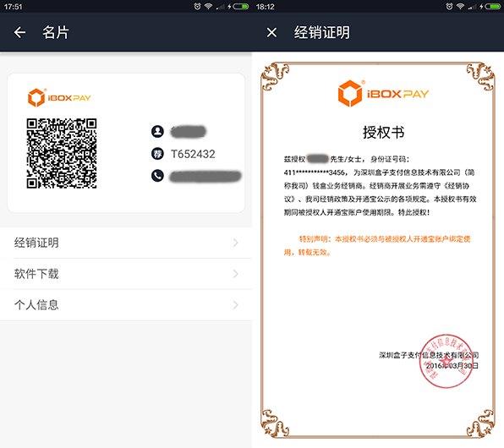504x448 pixels.
Task: Open 经销证明 menu row
Action: click(126, 243)
